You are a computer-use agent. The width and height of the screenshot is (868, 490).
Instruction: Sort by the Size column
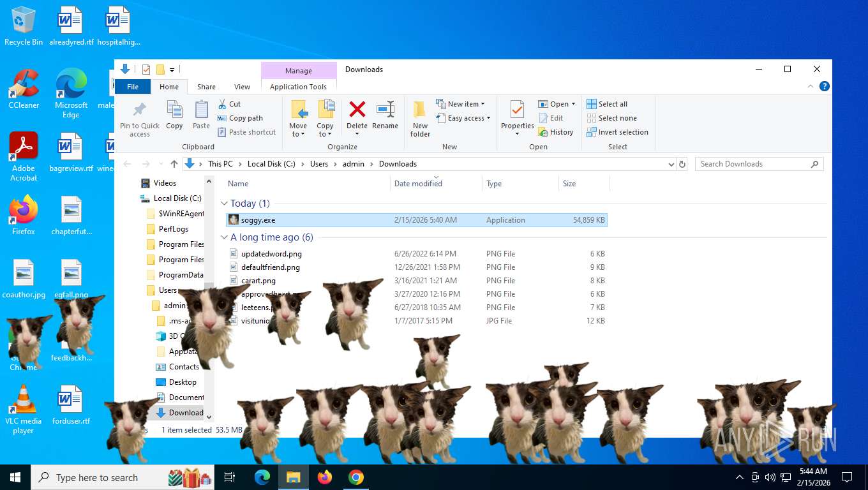click(x=569, y=184)
